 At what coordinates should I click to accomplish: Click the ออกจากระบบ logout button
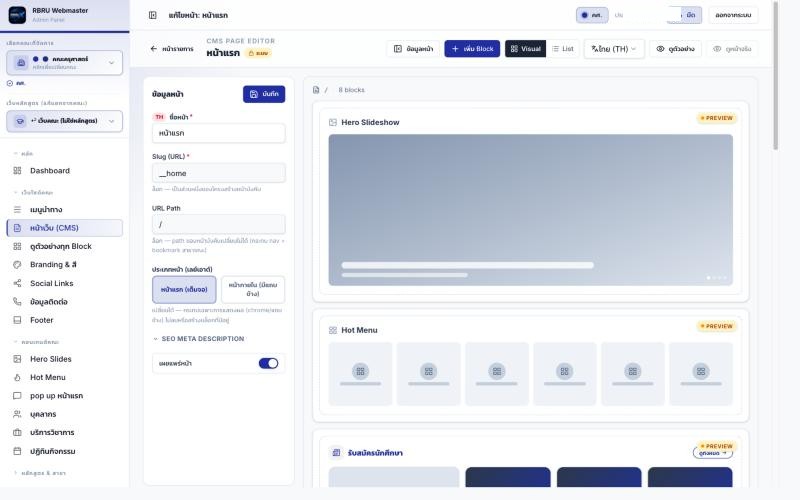click(733, 15)
